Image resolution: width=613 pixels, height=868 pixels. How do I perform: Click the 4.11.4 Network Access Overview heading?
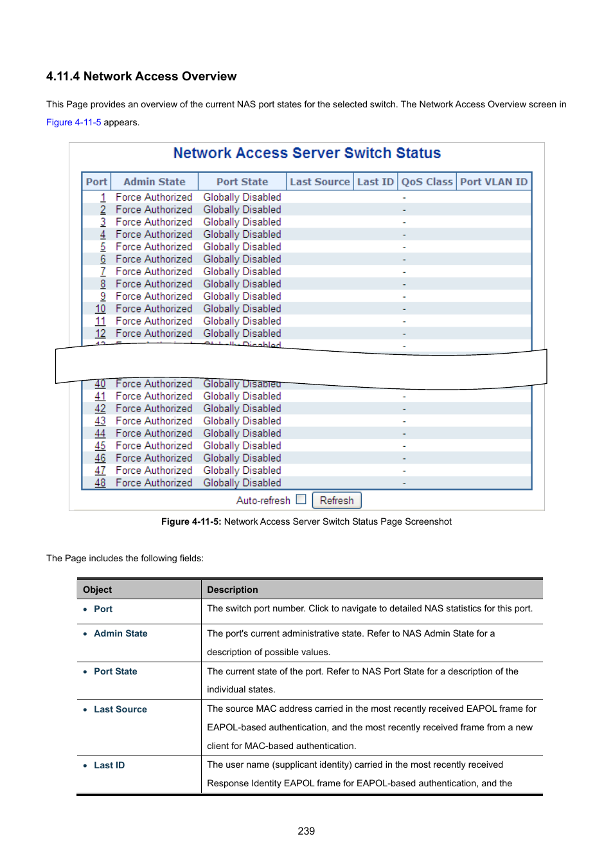pos(141,77)
